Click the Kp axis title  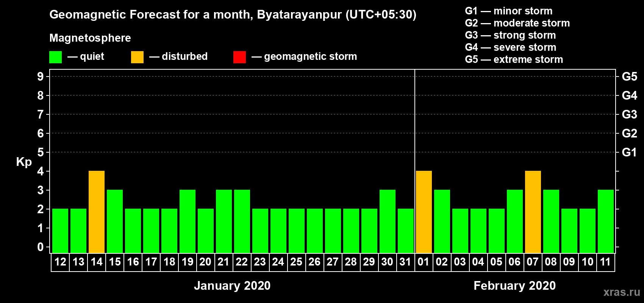[24, 162]
